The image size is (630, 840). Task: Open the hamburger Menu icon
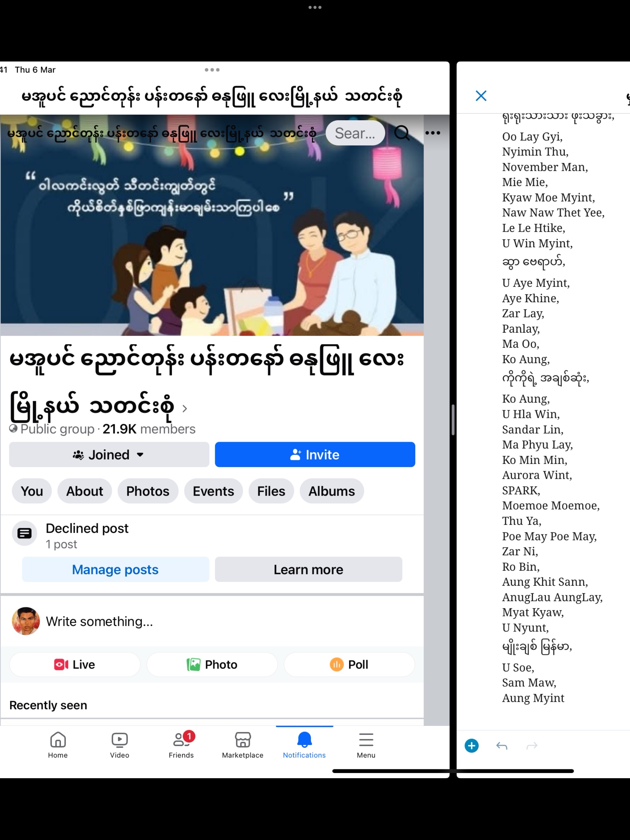[366, 740]
